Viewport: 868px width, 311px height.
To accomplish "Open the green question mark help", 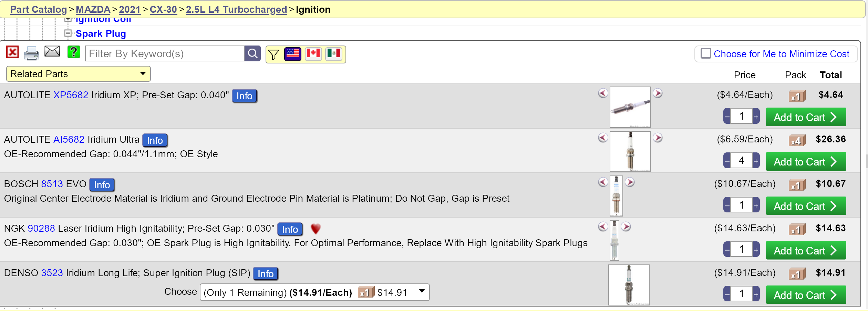I will [74, 52].
